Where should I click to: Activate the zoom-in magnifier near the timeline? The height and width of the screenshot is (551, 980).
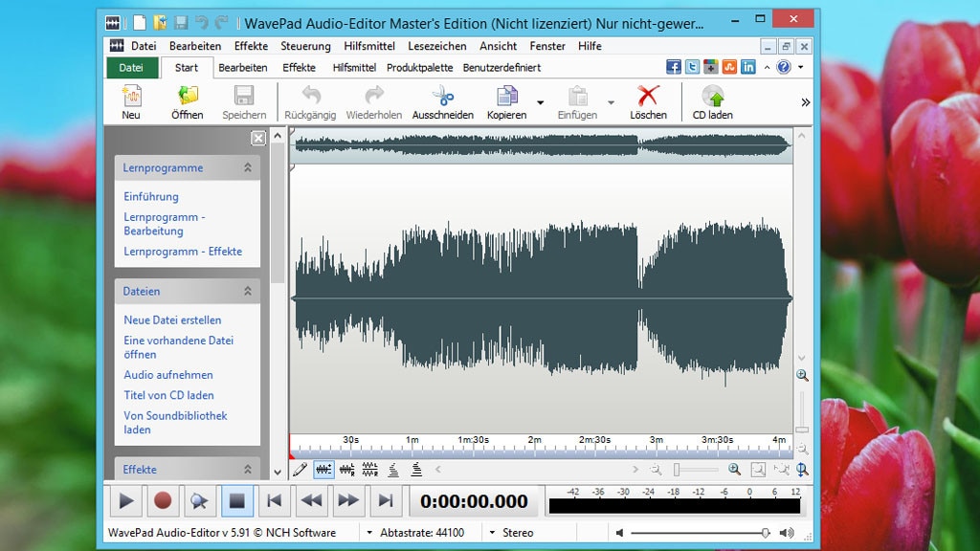[735, 469]
